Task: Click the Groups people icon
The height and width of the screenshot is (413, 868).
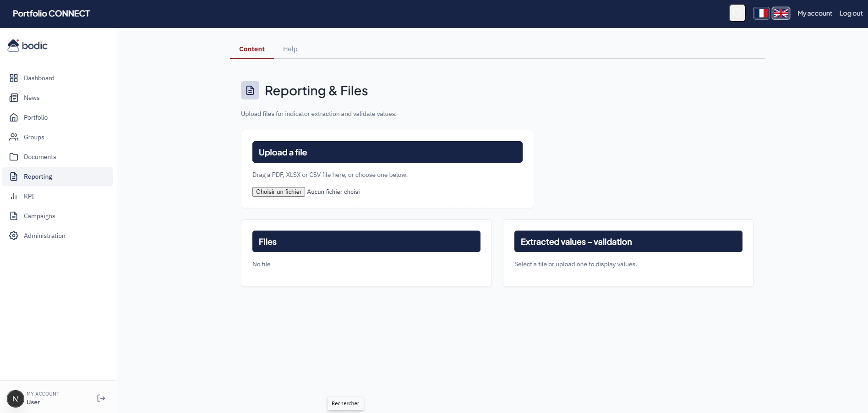Action: [14, 137]
